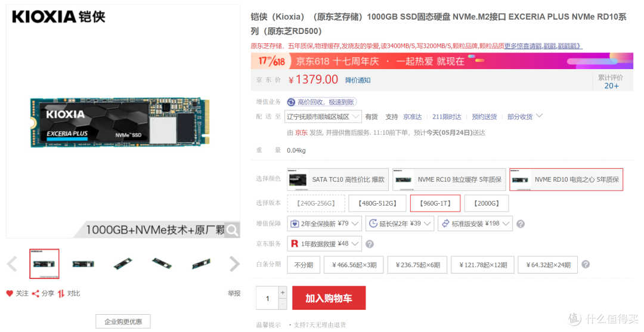This screenshot has width=644, height=332.
Task: Click the heart icon to follow product
Action: [10, 293]
